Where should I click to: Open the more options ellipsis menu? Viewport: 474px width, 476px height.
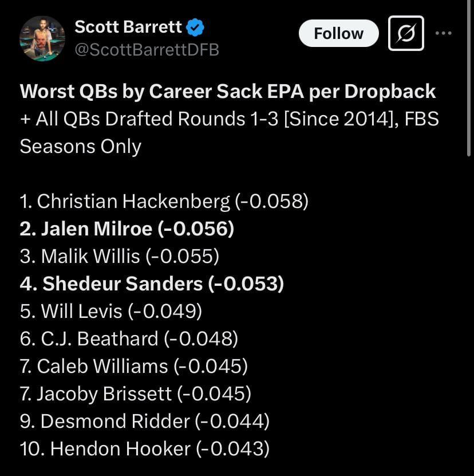click(444, 33)
